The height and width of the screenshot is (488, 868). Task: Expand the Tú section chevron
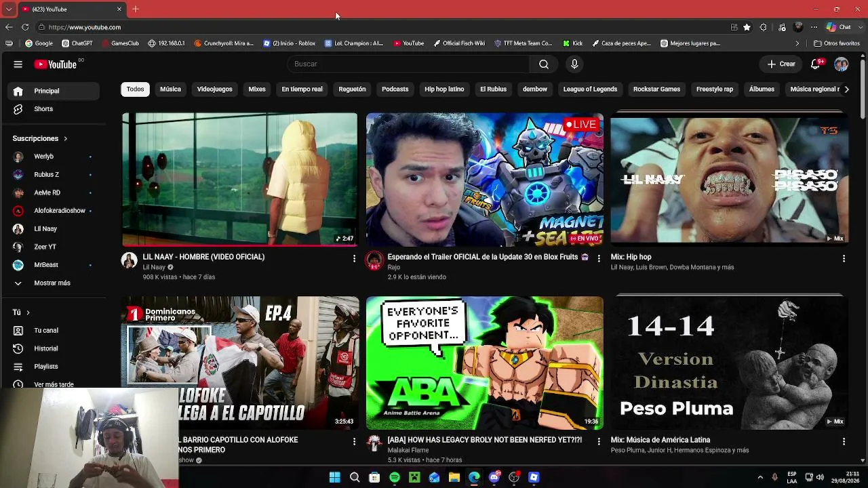point(28,312)
